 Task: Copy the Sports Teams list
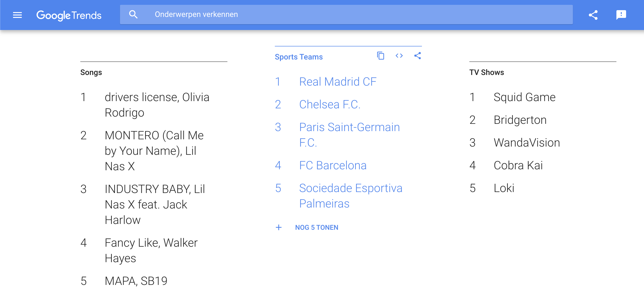[381, 56]
